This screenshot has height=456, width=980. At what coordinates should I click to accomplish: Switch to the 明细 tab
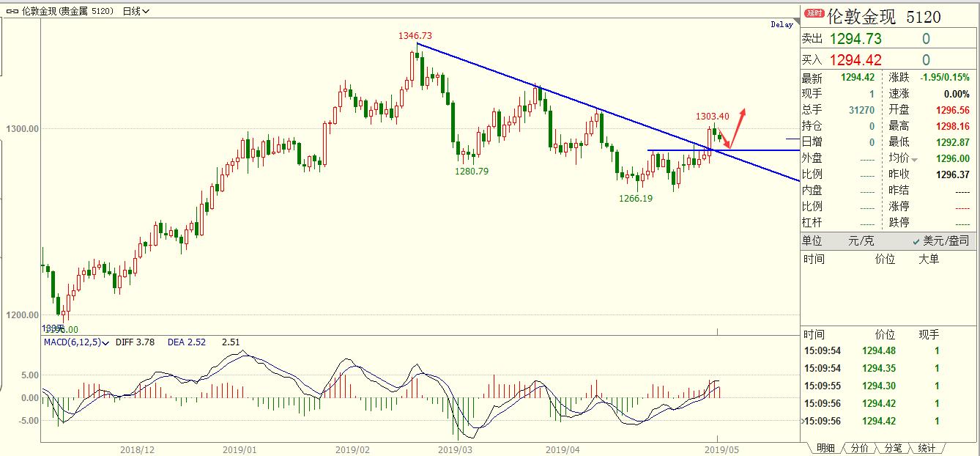point(825,448)
